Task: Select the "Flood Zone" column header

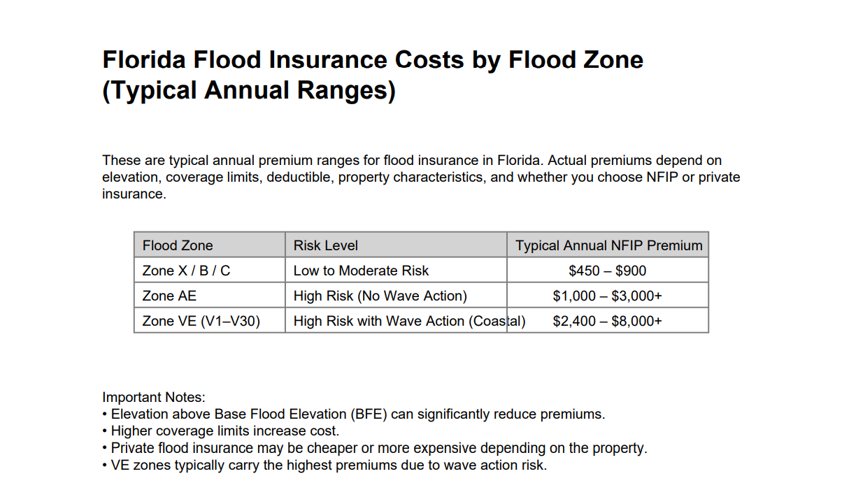Action: 178,245
